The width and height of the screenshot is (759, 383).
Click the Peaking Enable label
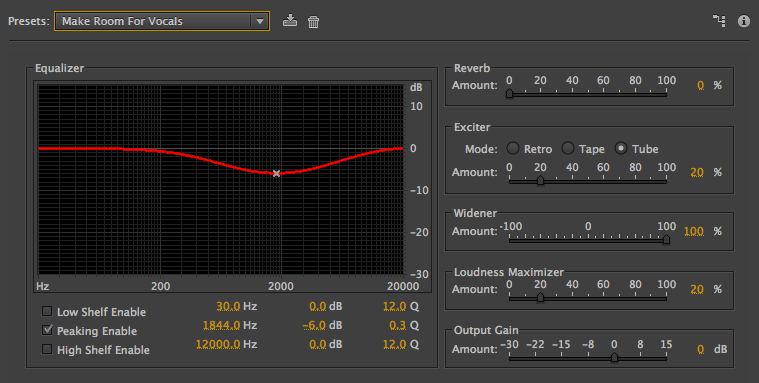coord(97,331)
